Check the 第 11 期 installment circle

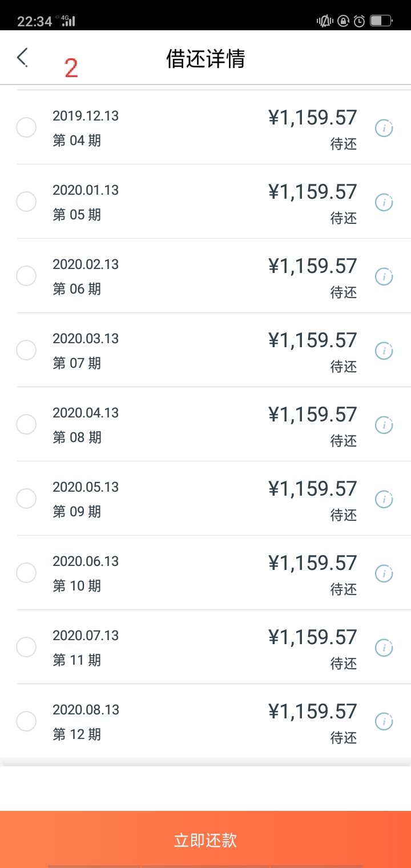[x=26, y=647]
